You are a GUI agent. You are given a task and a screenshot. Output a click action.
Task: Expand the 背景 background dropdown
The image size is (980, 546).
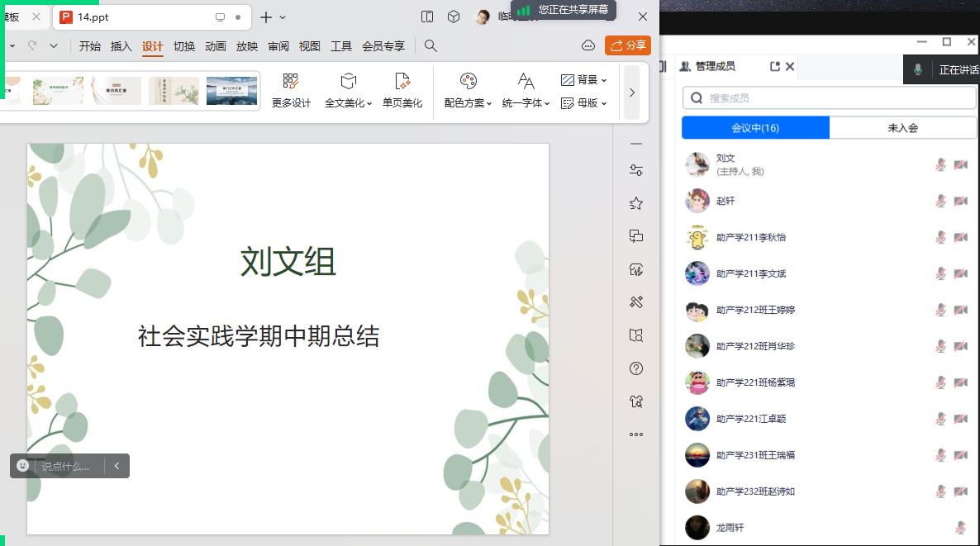click(584, 80)
